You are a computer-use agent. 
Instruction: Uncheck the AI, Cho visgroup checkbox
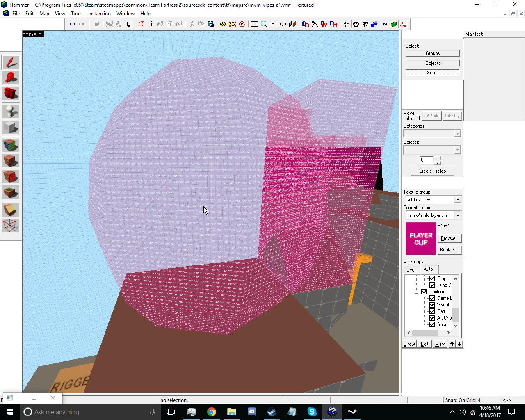coord(432,318)
